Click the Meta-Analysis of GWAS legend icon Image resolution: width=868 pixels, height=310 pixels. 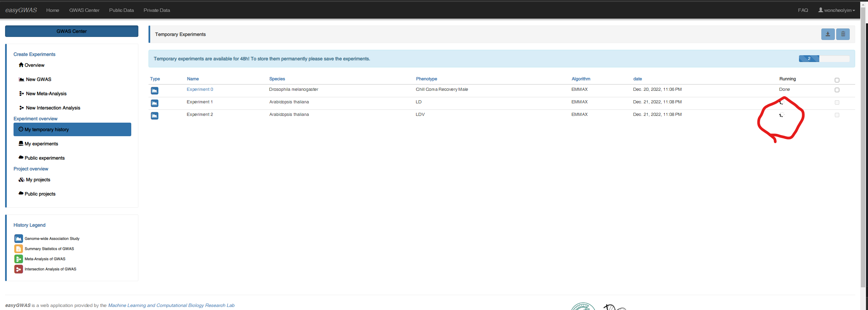click(19, 259)
